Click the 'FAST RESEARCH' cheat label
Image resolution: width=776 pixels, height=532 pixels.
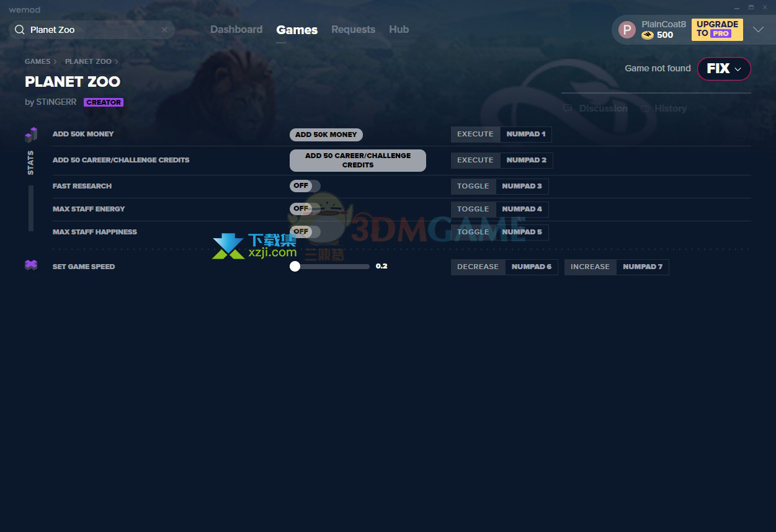(82, 186)
